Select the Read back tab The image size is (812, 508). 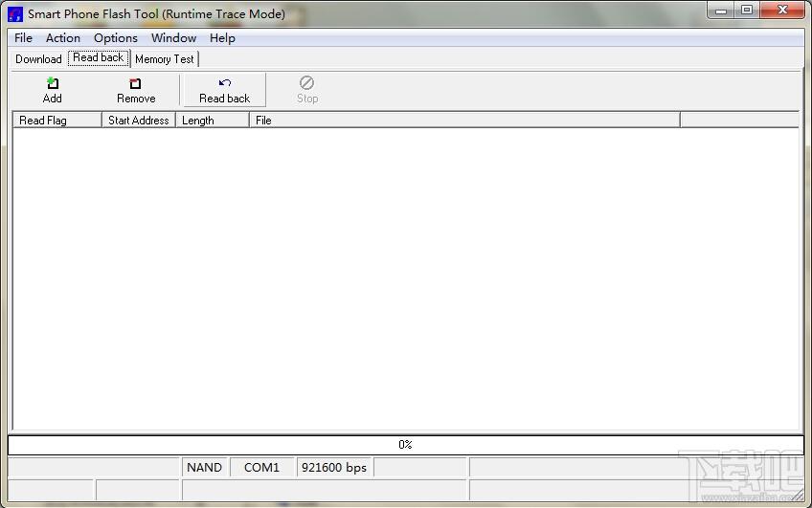coord(99,57)
